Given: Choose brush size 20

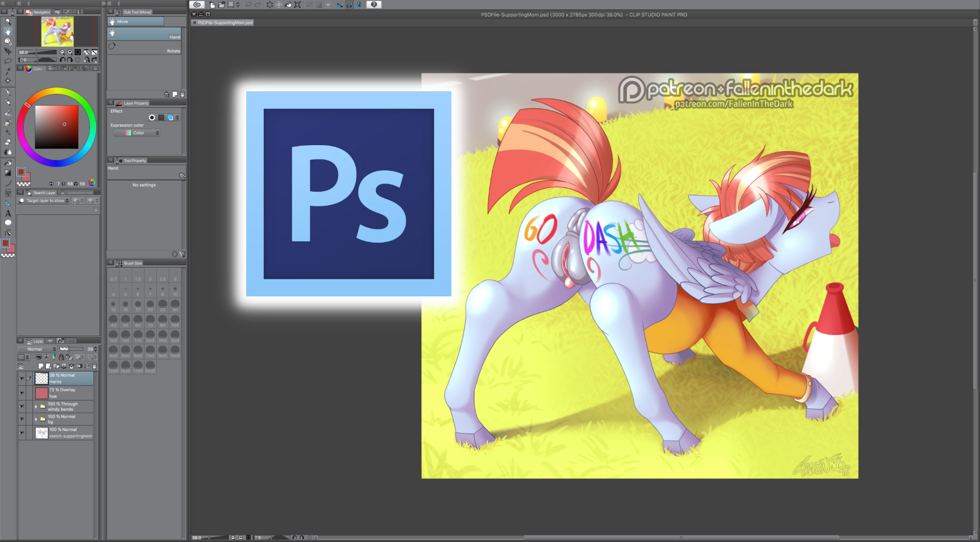Looking at the screenshot, I should click(150, 304).
